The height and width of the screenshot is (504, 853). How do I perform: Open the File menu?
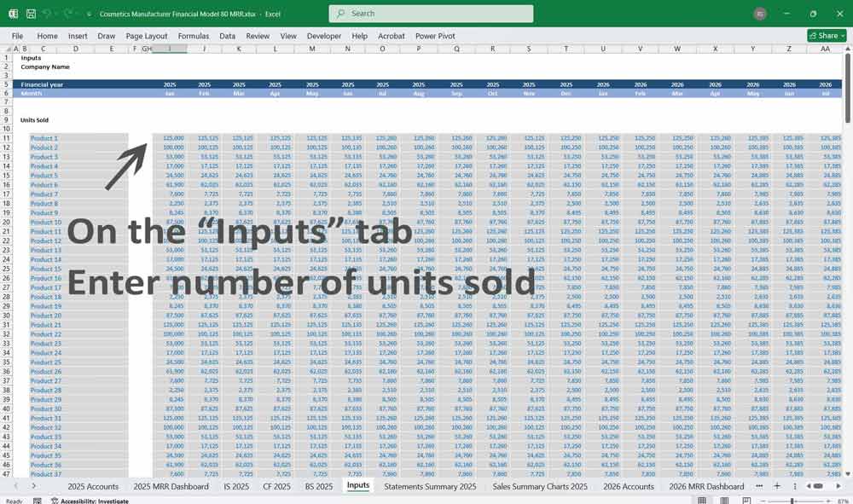(x=17, y=36)
